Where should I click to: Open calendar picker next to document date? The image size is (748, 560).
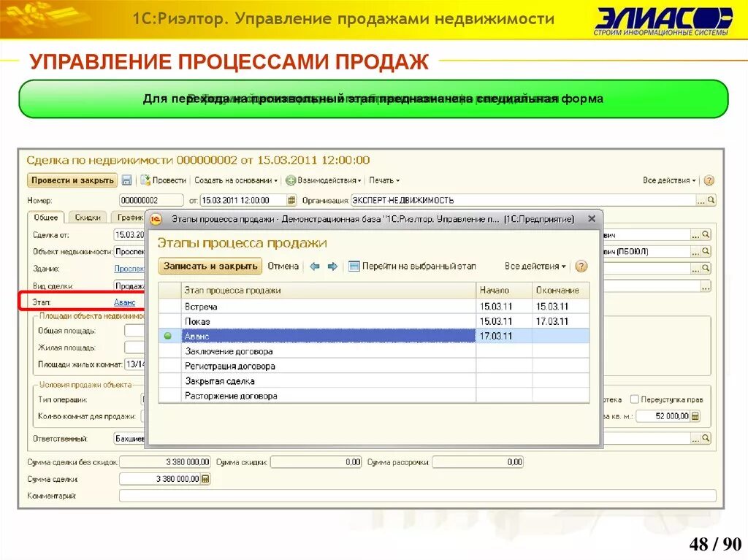click(x=291, y=200)
